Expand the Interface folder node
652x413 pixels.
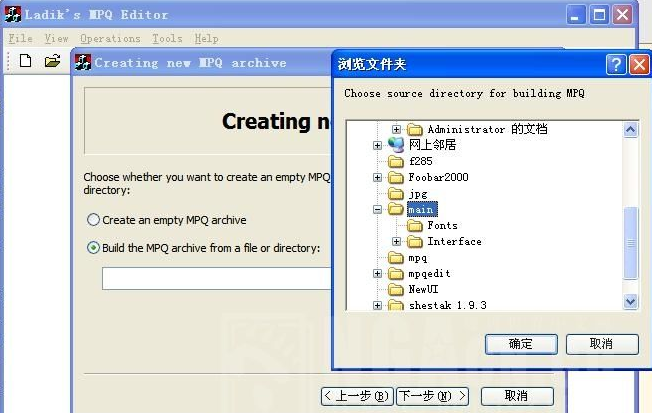pyautogui.click(x=397, y=242)
